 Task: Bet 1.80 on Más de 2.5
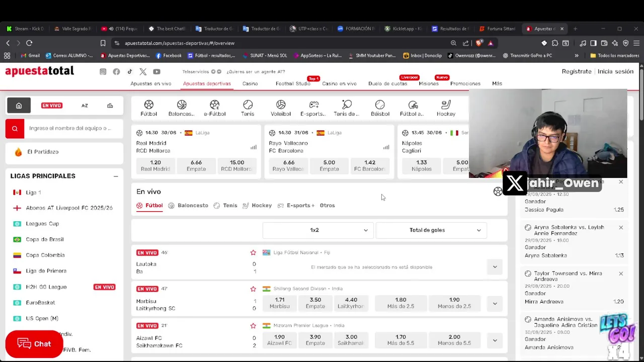pos(400,303)
